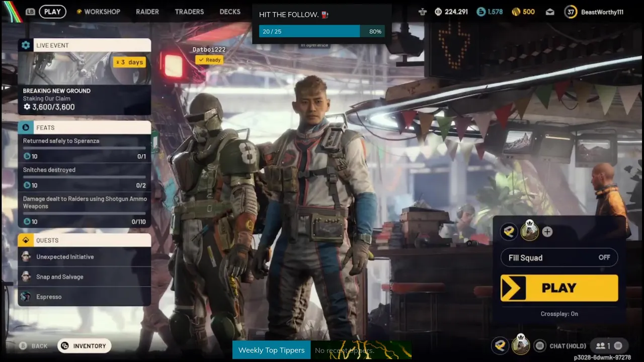
Task: Click the Quests panel icon
Action: tap(26, 240)
